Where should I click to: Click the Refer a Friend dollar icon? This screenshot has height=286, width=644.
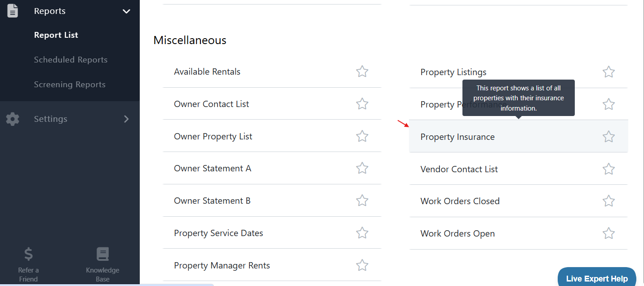coord(28,255)
